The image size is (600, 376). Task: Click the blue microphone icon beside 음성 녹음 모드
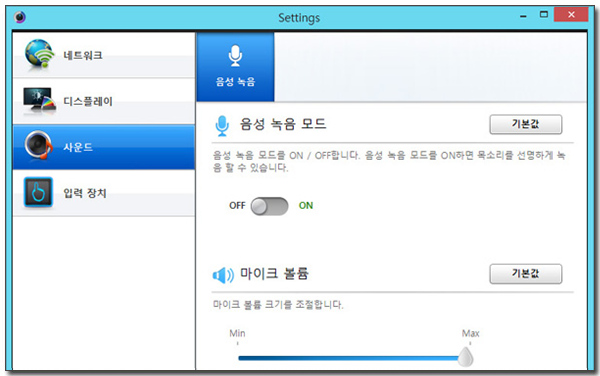coord(222,125)
